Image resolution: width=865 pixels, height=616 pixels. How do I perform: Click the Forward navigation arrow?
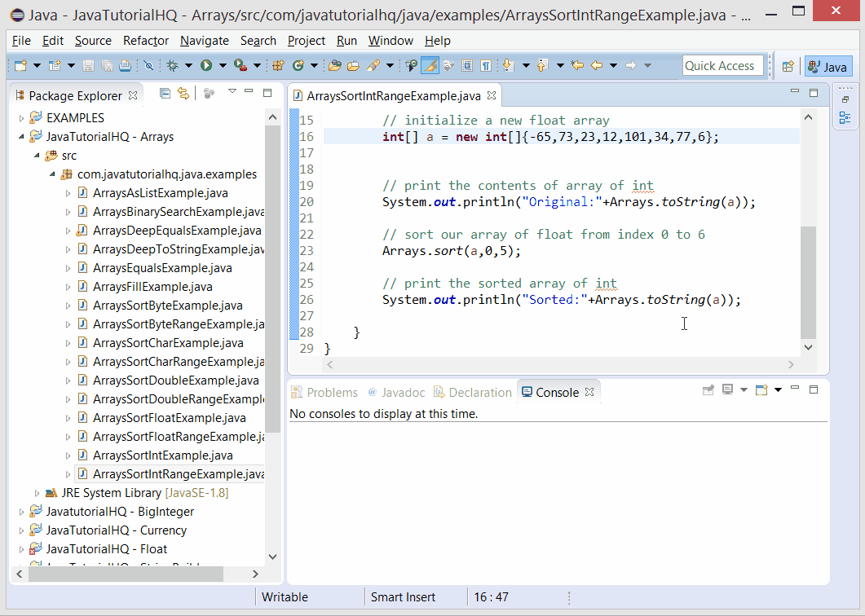(x=630, y=66)
